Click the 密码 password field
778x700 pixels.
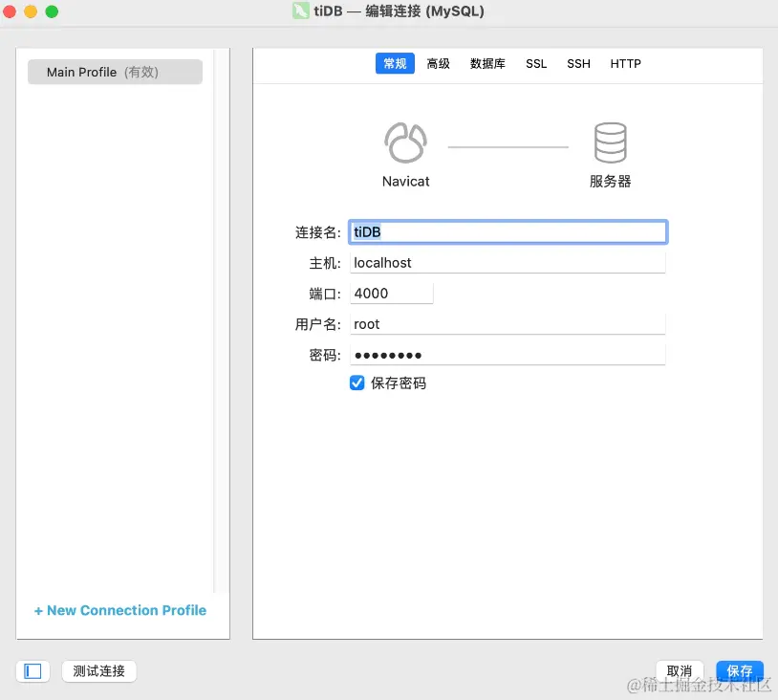[x=508, y=355]
